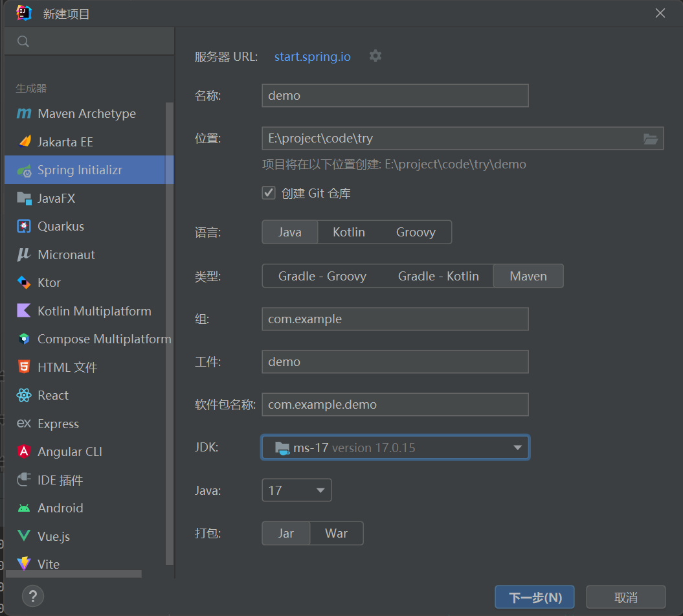The width and height of the screenshot is (683, 616).
Task: Open help with question mark button
Action: pos(32,596)
